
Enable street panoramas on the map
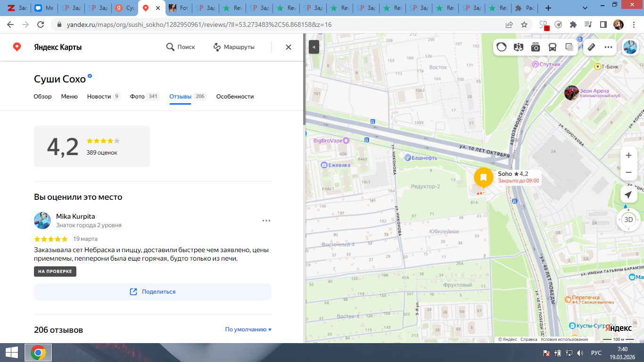(x=519, y=47)
